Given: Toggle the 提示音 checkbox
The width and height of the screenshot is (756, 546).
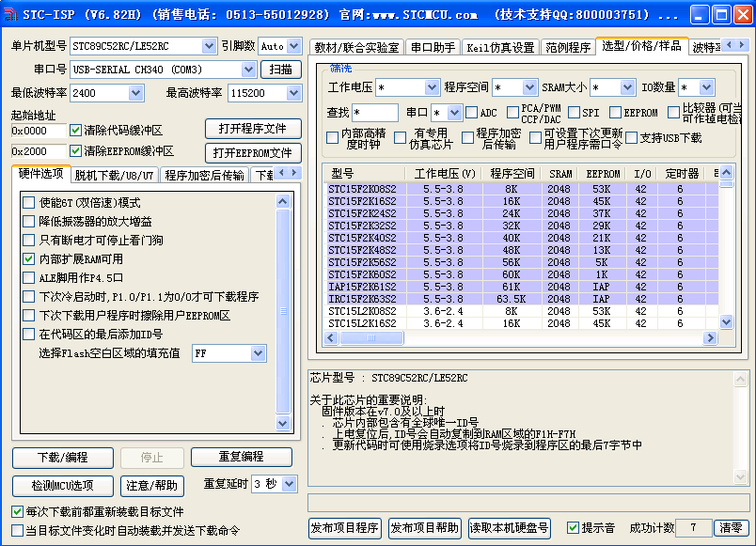Looking at the screenshot, I should [573, 528].
